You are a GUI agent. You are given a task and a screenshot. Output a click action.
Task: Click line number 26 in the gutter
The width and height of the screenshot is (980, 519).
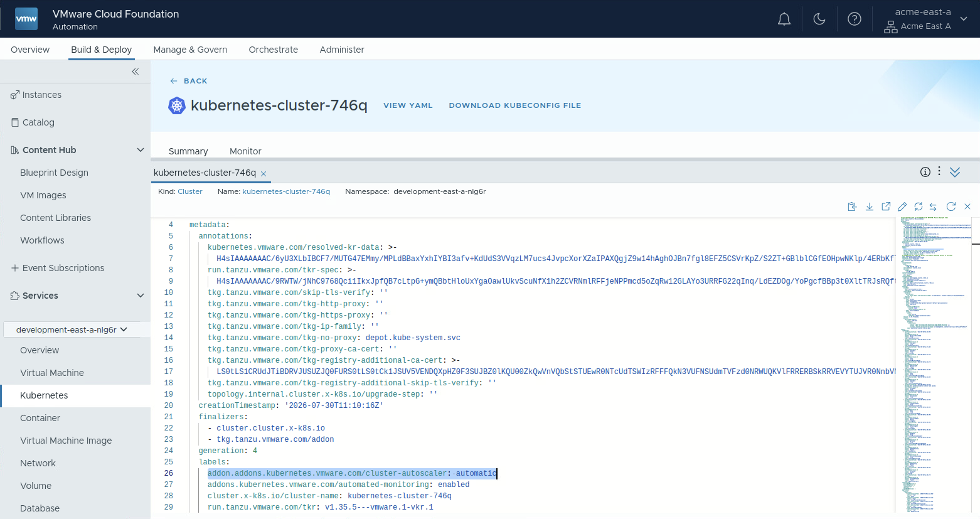click(x=169, y=473)
